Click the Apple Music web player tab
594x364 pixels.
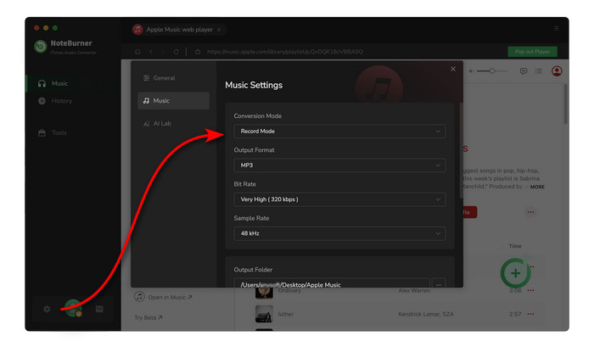pyautogui.click(x=179, y=30)
